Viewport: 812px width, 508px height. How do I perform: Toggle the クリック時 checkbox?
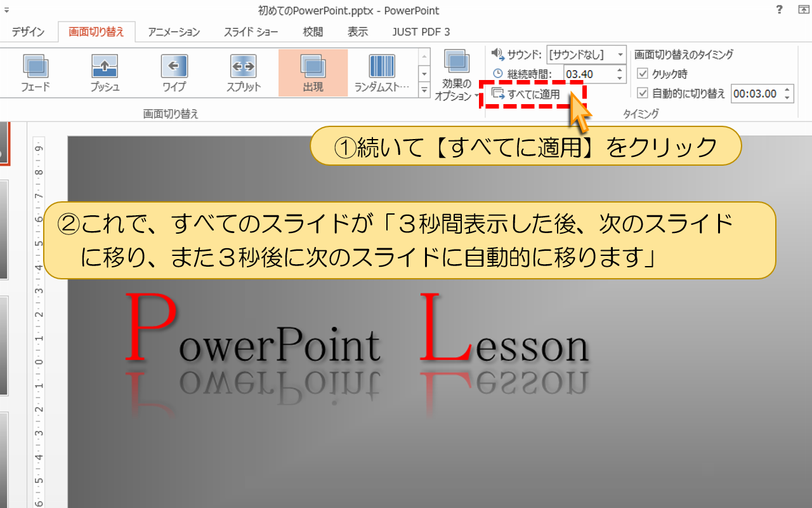click(x=643, y=74)
